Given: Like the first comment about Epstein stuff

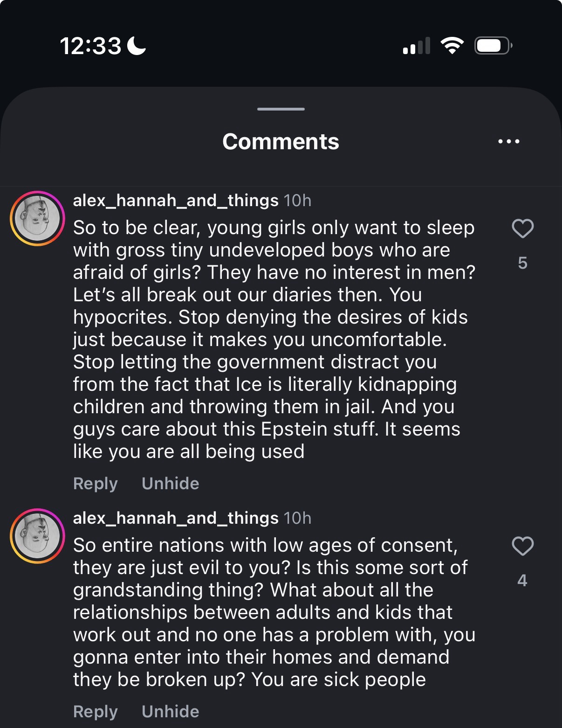Looking at the screenshot, I should pos(522,229).
